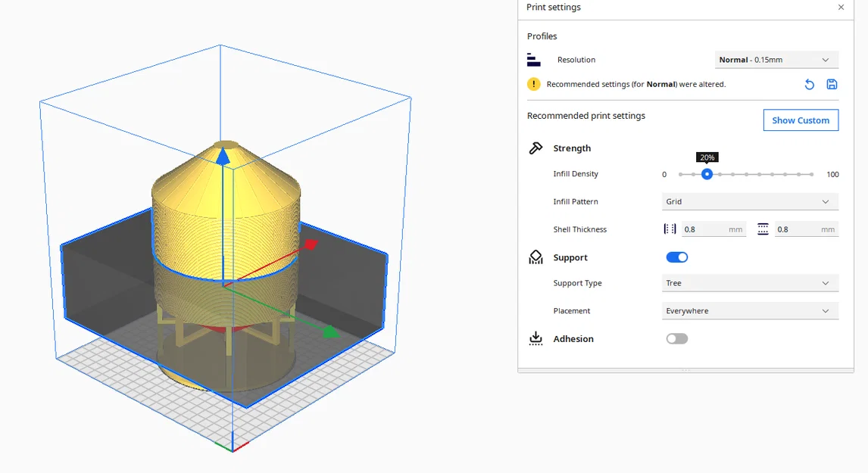The width and height of the screenshot is (868, 473).
Task: Enable the Adhesion toggle switch
Action: pyautogui.click(x=676, y=338)
